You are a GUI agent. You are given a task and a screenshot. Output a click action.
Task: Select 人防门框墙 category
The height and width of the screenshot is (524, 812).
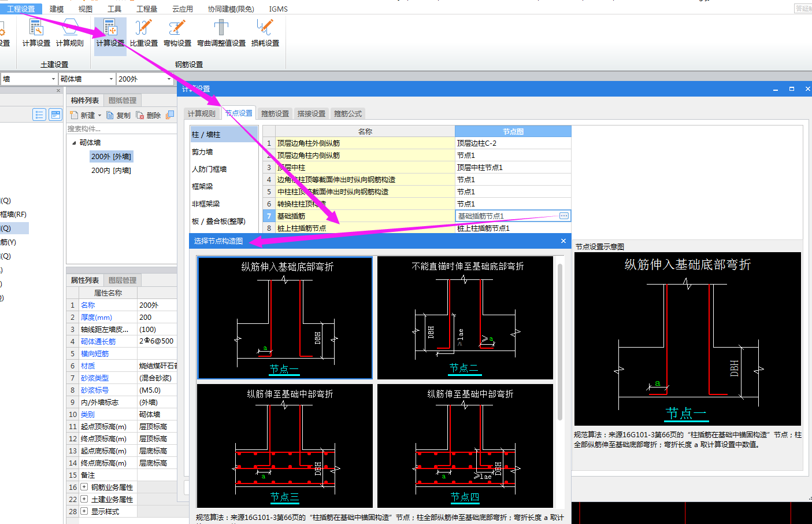[224, 169]
